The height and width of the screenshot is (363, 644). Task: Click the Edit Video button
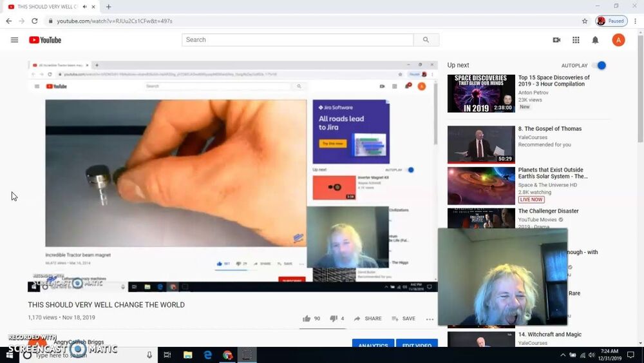click(417, 344)
